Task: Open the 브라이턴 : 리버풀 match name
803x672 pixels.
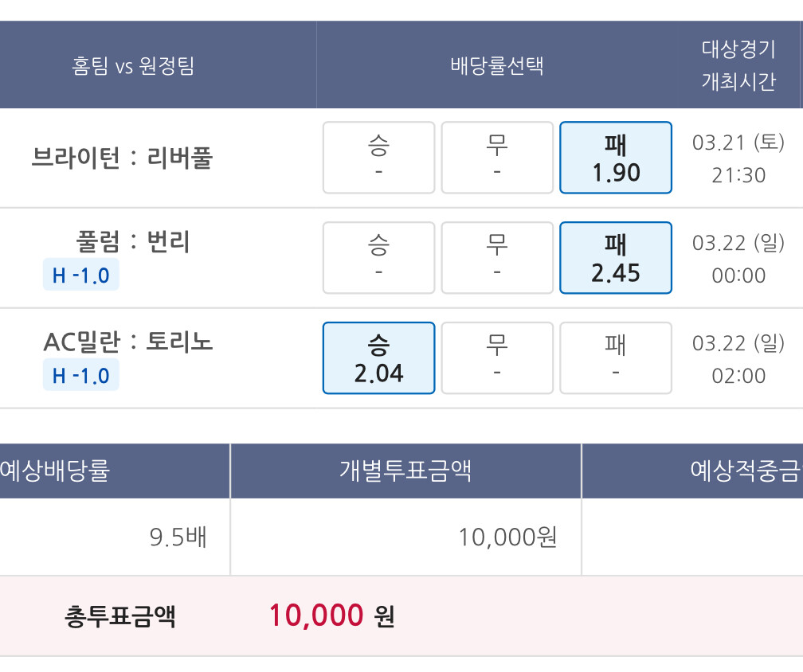Action: coord(123,158)
